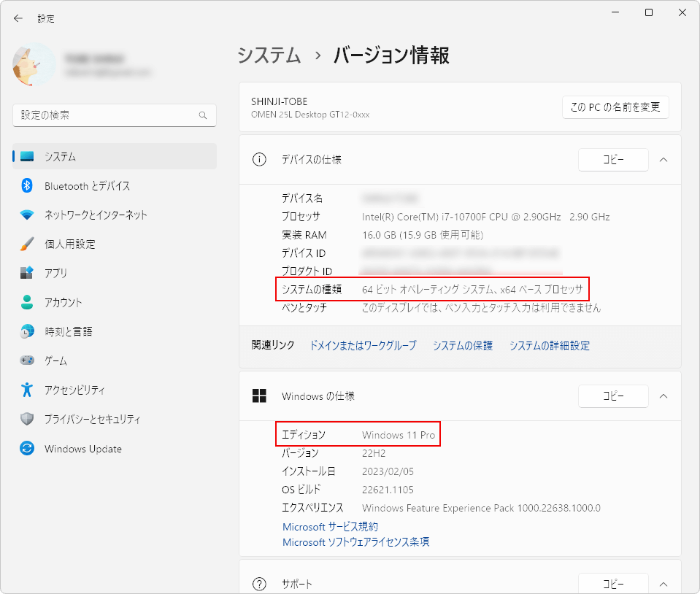Click the privacy shield icon
This screenshot has height=594, width=700.
pos(27,419)
